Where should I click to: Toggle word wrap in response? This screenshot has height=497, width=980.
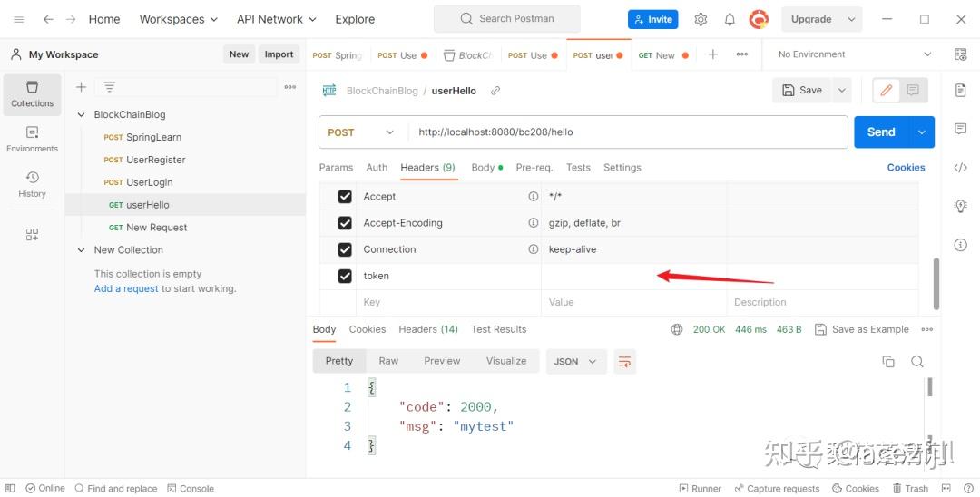coord(624,362)
